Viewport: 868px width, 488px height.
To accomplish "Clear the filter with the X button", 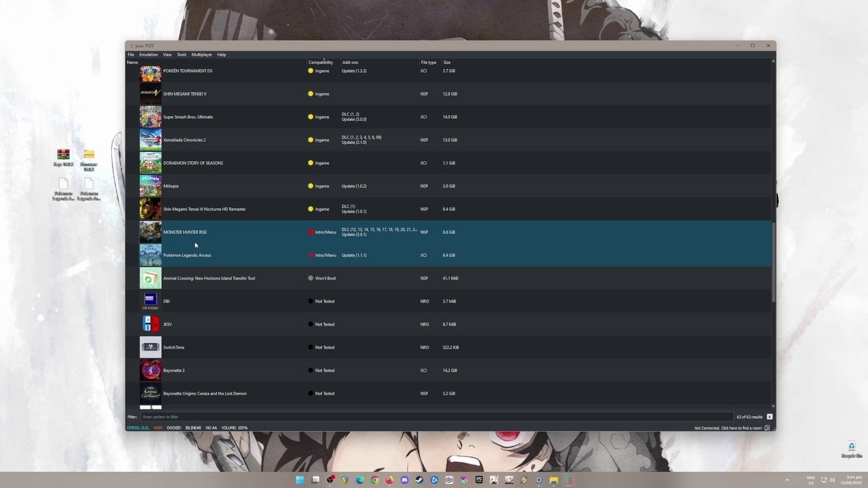I will point(770,417).
